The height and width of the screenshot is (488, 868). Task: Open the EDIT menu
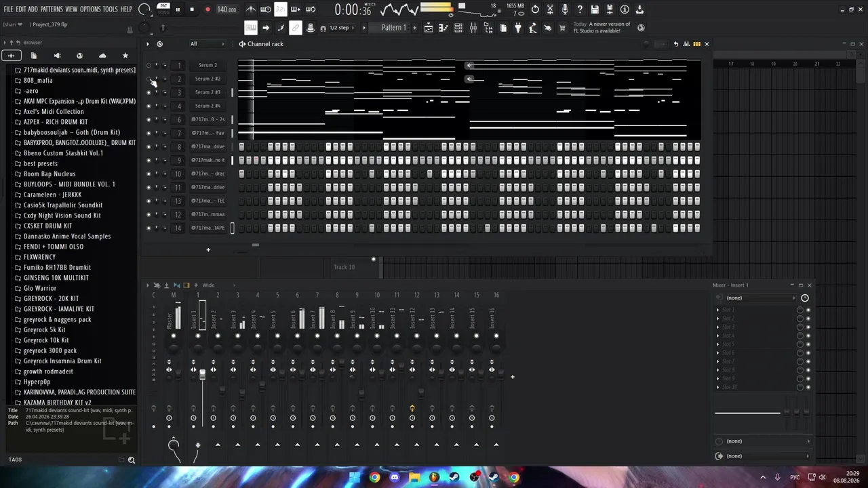tap(21, 9)
